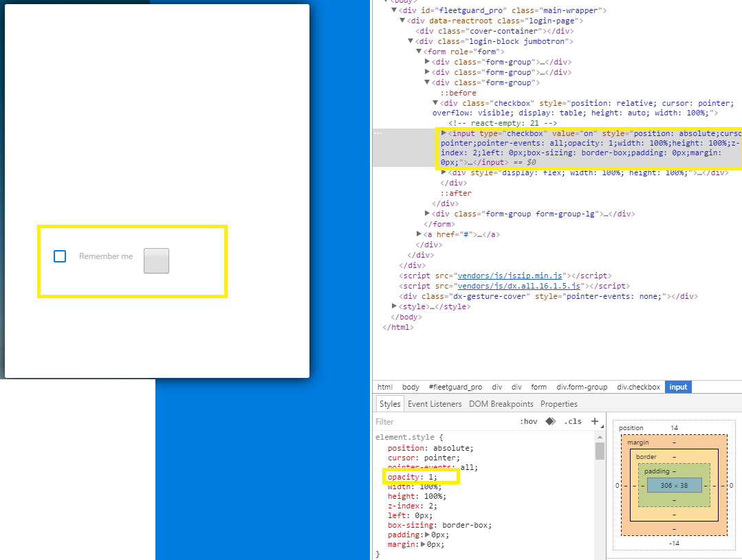The image size is (742, 560).
Task: Switch to the Styles tab
Action: tap(390, 404)
